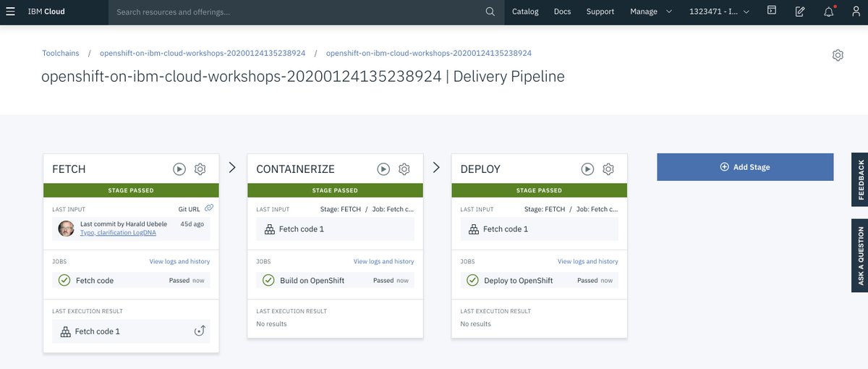The height and width of the screenshot is (369, 868).
Task: Open the first openshift-on-ibm-cloud-workshops breadcrumb
Action: tap(203, 54)
